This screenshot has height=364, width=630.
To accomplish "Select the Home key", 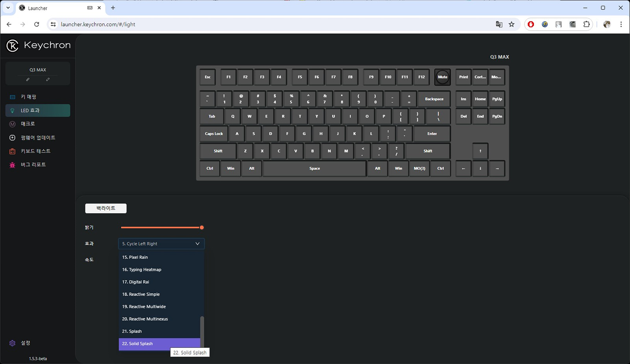I will pos(480,99).
